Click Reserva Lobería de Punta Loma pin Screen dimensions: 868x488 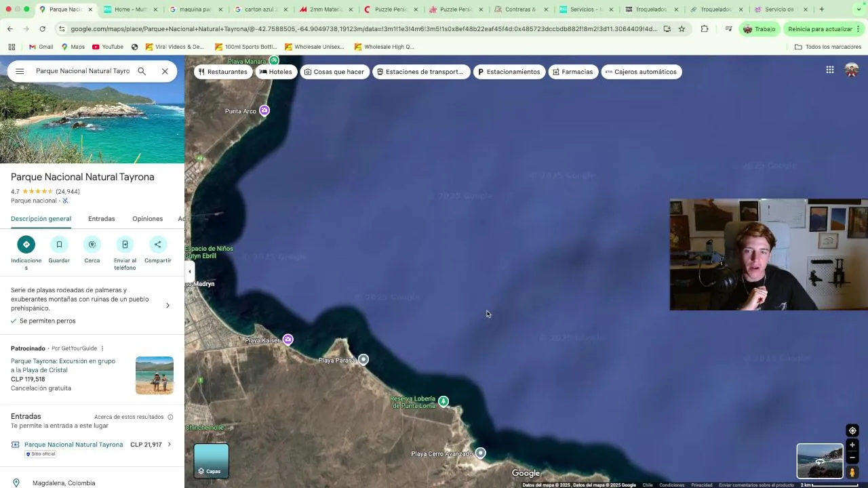[443, 401]
